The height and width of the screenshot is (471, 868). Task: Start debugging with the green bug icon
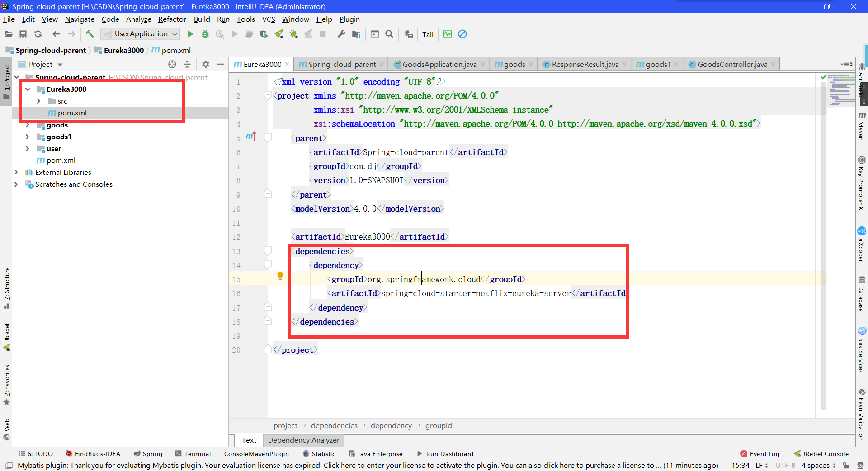[205, 34]
